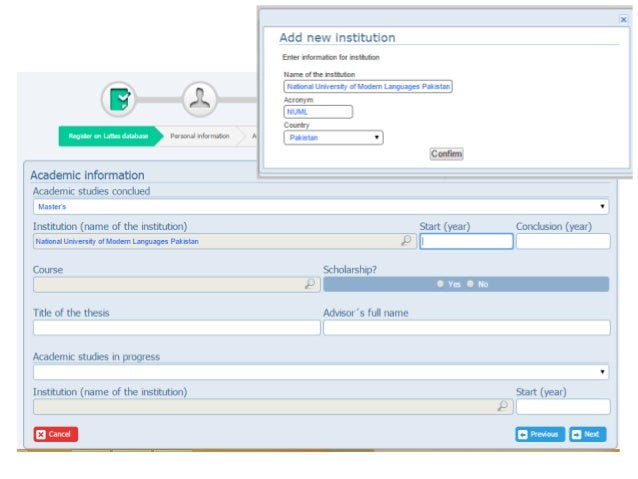This screenshot has height=479, width=638.
Task: Select Yes for Scholarship
Action: pos(440,284)
